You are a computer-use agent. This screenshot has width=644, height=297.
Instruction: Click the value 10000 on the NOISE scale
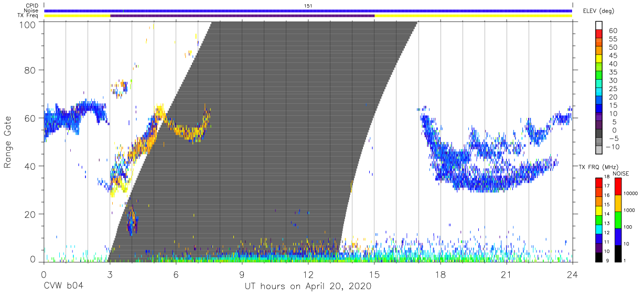pyautogui.click(x=631, y=194)
